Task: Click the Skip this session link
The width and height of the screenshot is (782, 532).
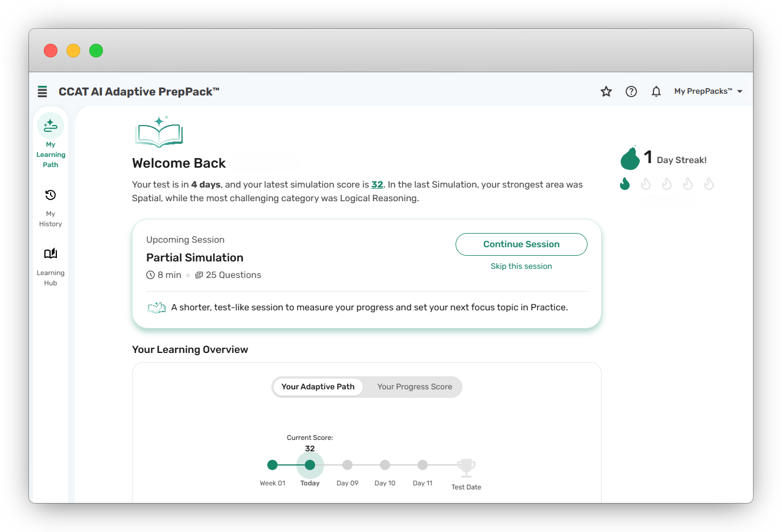Action: coord(522,266)
